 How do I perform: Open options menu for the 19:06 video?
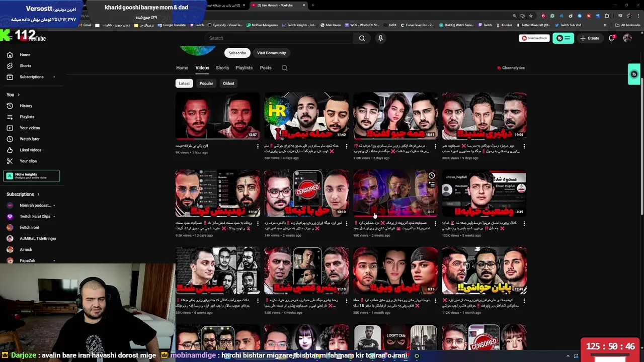coord(524,146)
